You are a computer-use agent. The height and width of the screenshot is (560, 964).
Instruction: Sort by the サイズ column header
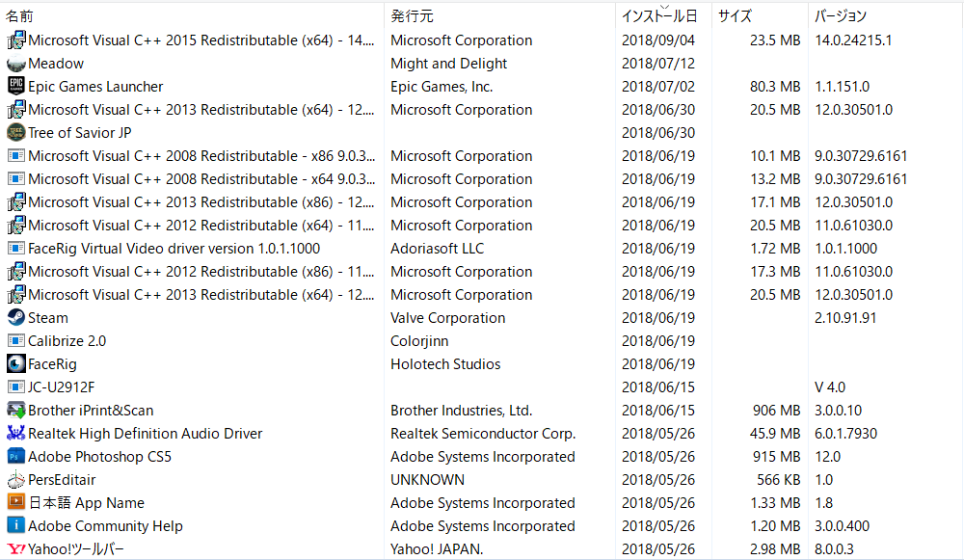[x=735, y=16]
